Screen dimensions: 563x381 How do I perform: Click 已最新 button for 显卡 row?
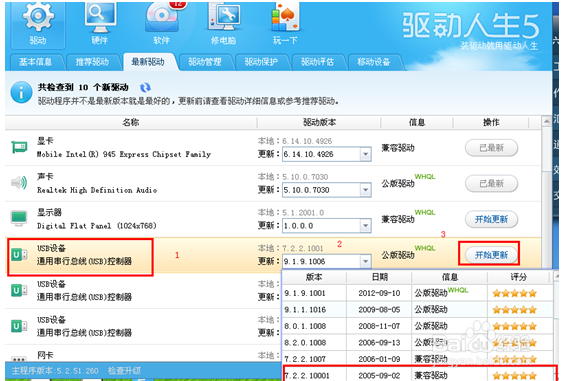pos(492,148)
